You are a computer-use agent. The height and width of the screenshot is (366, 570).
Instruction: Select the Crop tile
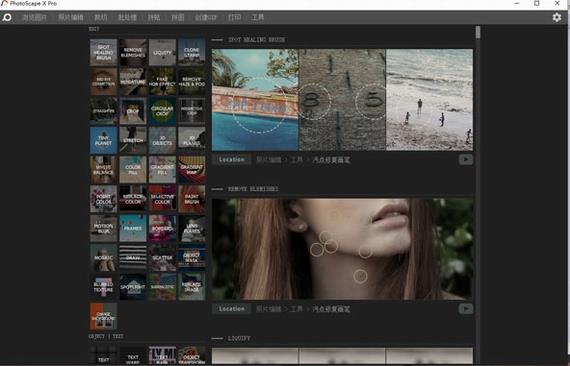(x=133, y=111)
